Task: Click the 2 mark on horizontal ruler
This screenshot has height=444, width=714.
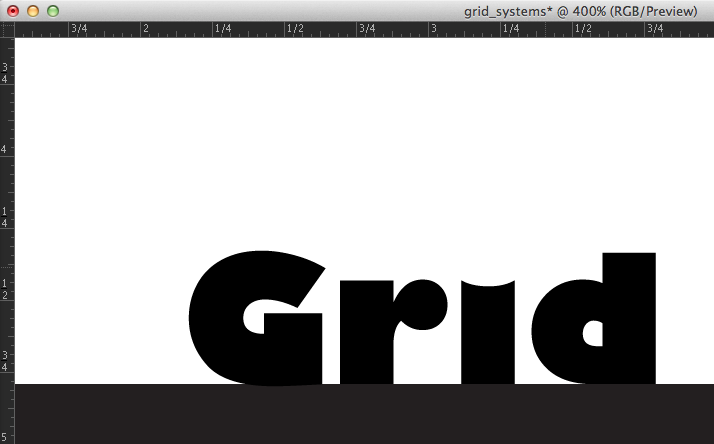Action: click(x=146, y=29)
